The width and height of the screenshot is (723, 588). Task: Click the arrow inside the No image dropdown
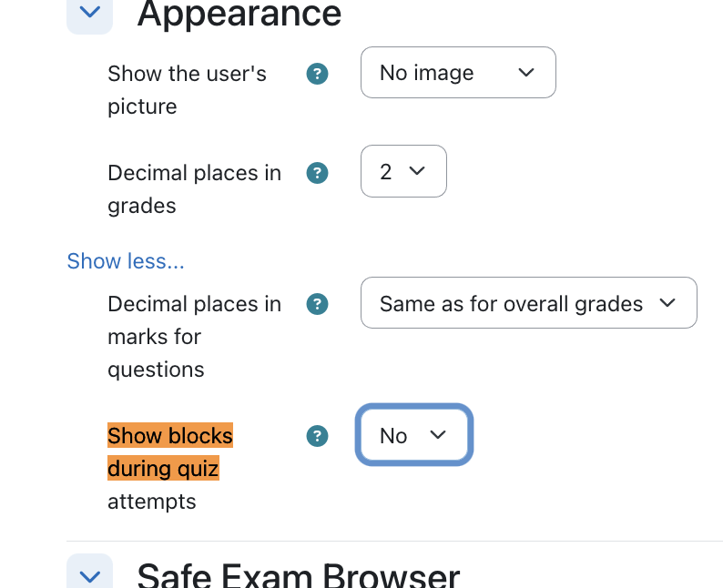click(526, 72)
